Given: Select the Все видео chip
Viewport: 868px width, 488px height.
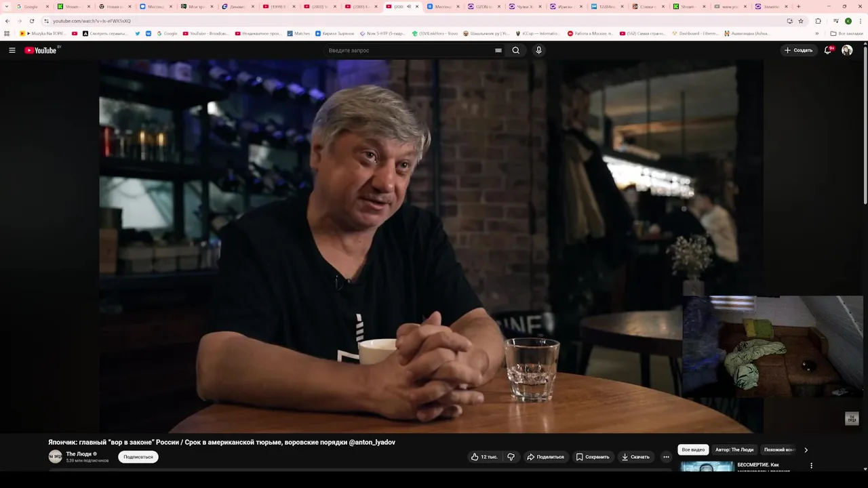Looking at the screenshot, I should pyautogui.click(x=693, y=449).
